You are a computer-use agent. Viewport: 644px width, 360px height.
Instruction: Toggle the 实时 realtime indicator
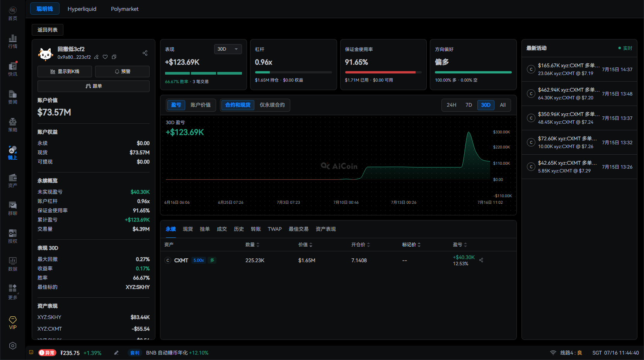tap(625, 48)
